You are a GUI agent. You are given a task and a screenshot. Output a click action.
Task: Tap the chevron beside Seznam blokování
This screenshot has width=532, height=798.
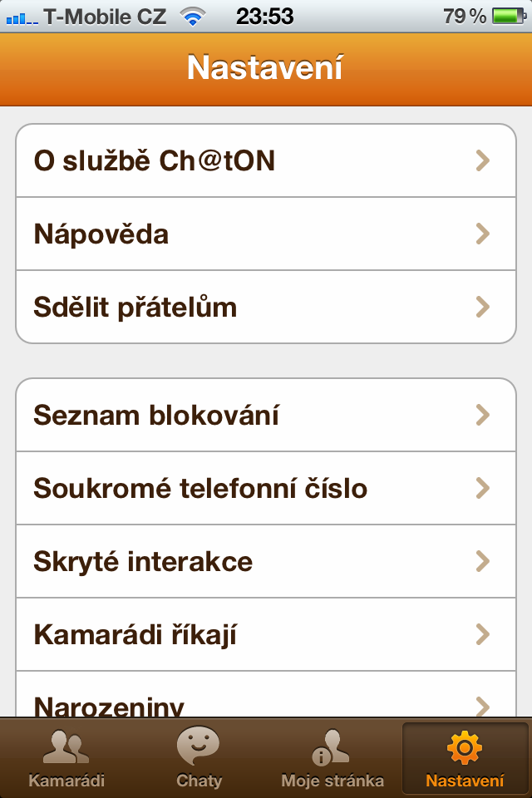point(483,414)
